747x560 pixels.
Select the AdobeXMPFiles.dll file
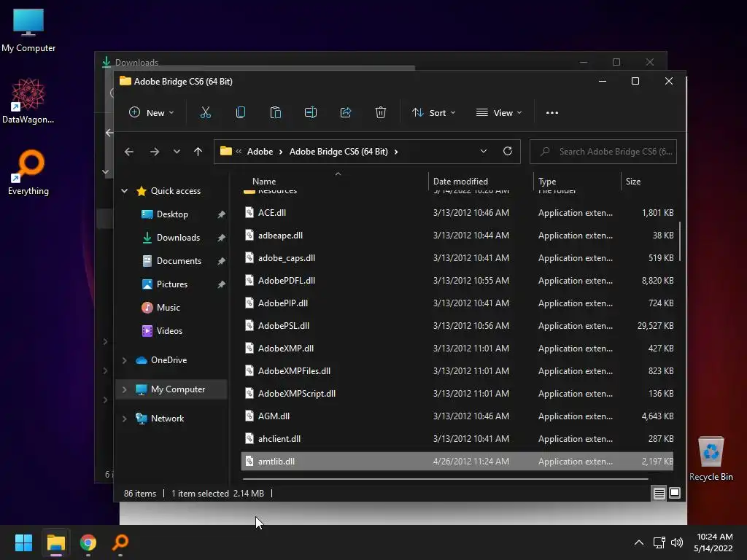coord(457,371)
